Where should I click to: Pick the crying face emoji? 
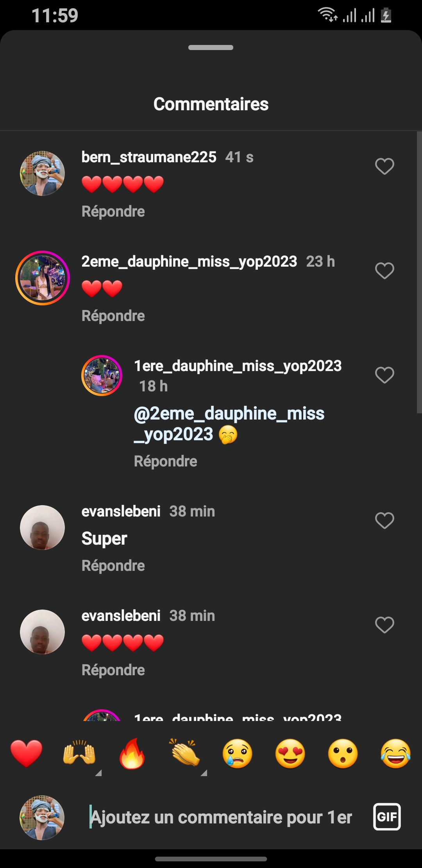tap(238, 753)
